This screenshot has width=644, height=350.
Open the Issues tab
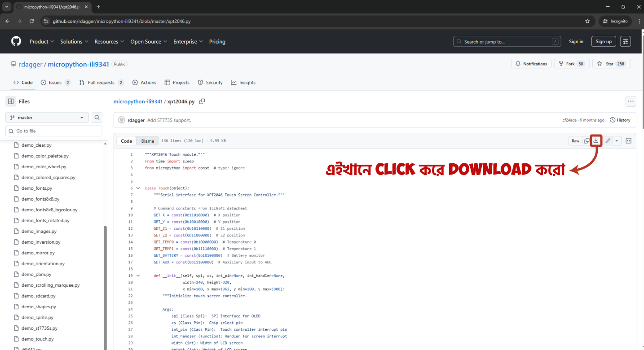[x=56, y=83]
